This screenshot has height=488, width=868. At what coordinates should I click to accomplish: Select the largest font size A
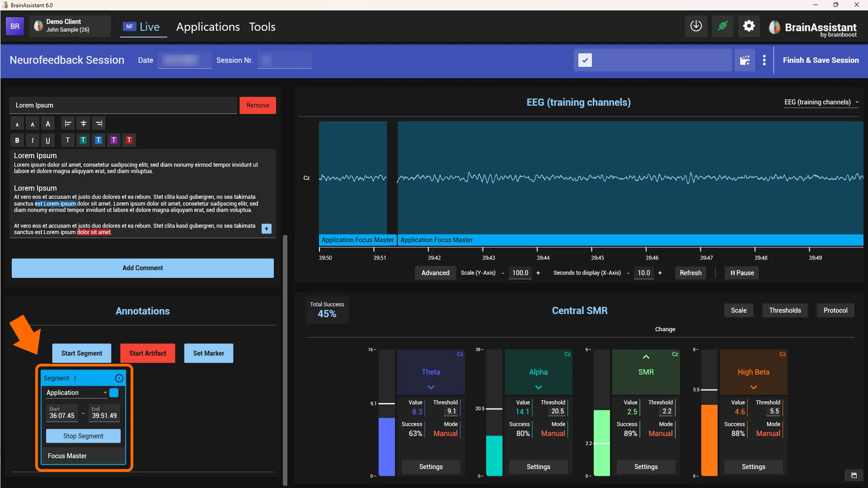coord(48,123)
